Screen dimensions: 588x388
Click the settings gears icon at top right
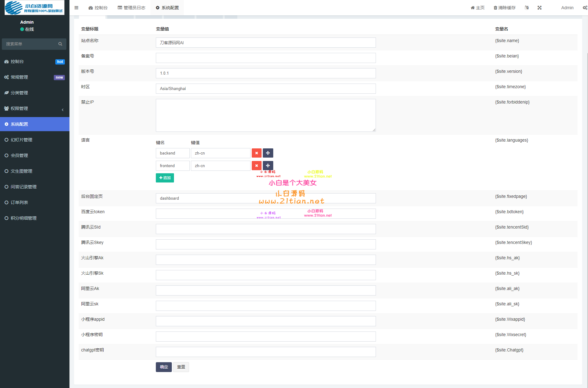pyautogui.click(x=585, y=8)
